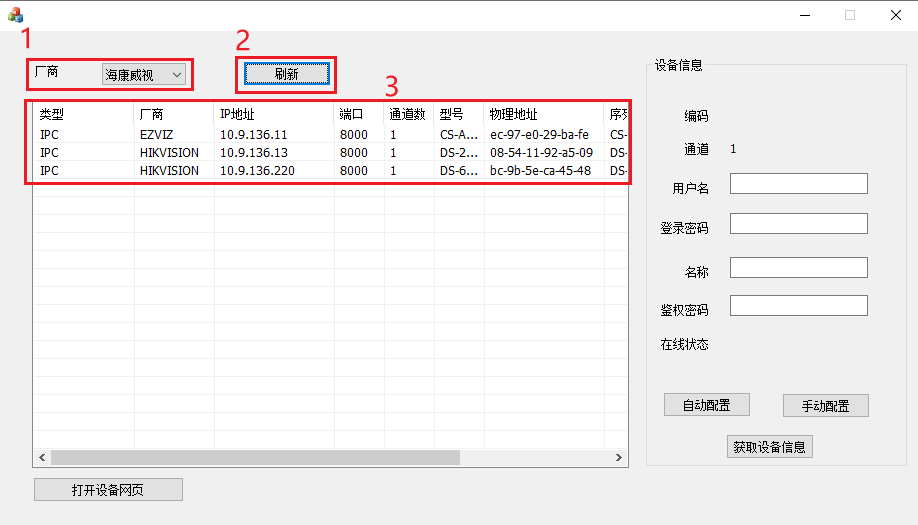The width and height of the screenshot is (918, 525).
Task: Click the 型号 column header
Action: (x=459, y=114)
